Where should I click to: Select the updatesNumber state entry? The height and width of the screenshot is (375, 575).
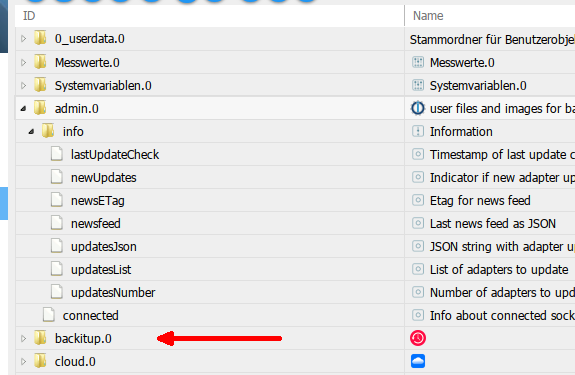point(113,293)
